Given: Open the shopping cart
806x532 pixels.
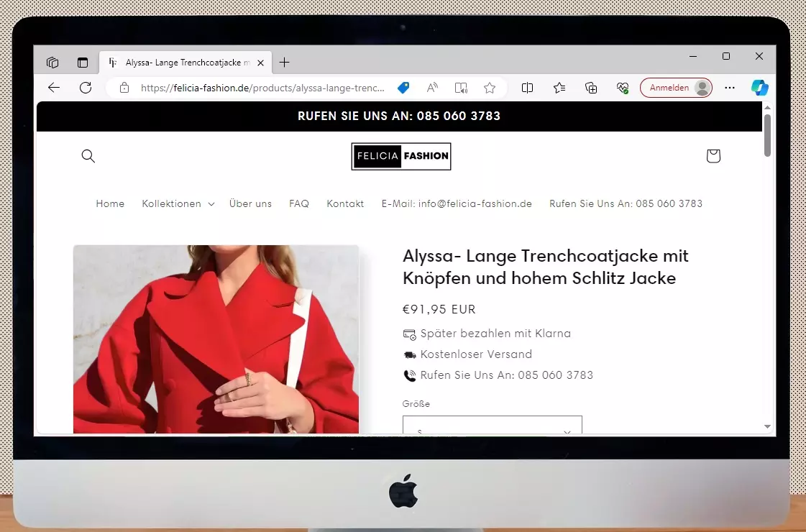Looking at the screenshot, I should [713, 156].
